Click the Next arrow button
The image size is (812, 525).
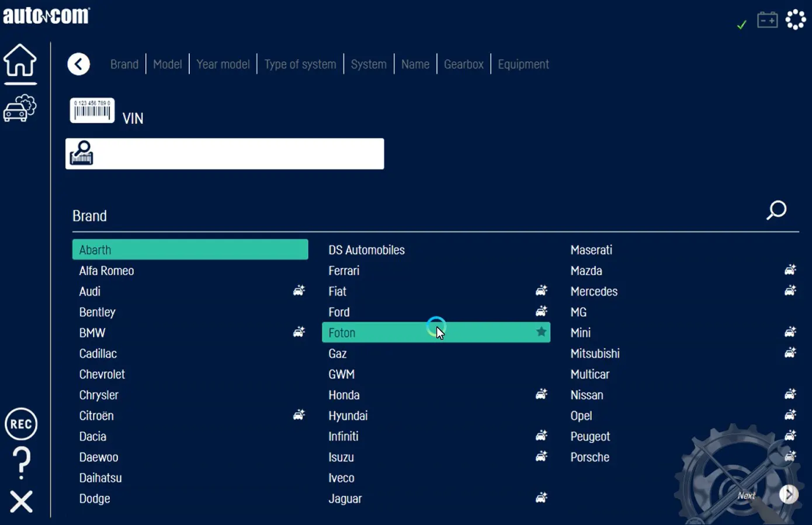pos(789,495)
